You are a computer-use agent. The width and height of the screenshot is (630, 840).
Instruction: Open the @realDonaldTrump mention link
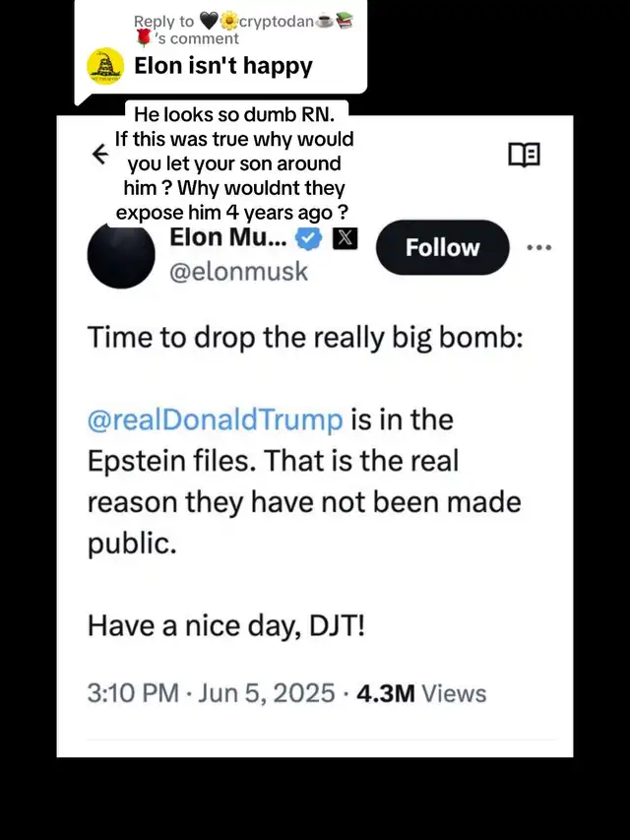[216, 420]
